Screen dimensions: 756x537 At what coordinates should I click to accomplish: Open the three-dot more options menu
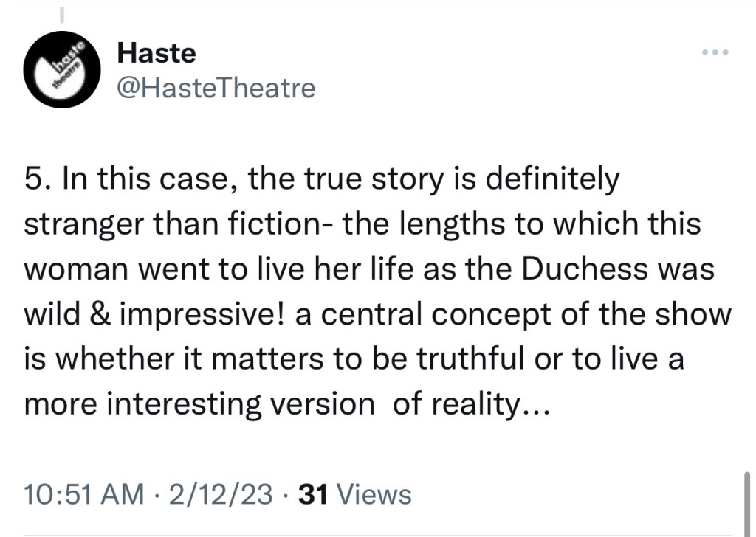click(x=715, y=53)
